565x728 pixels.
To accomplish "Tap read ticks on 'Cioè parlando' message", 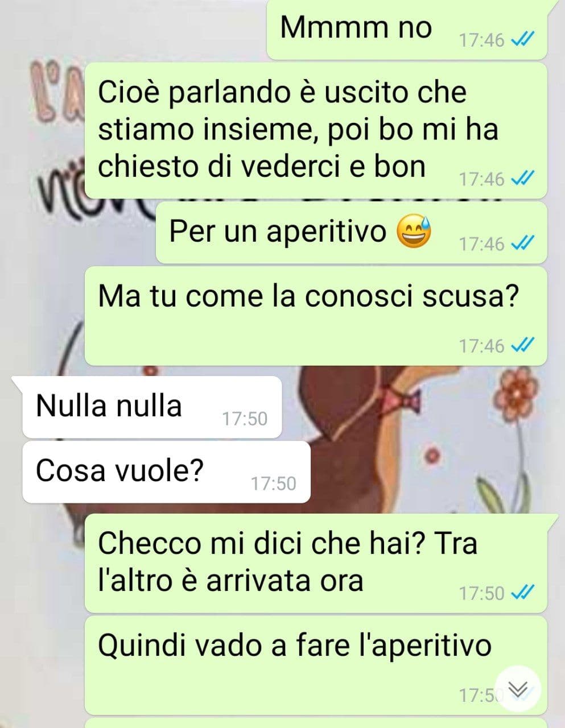I will pos(522,179).
